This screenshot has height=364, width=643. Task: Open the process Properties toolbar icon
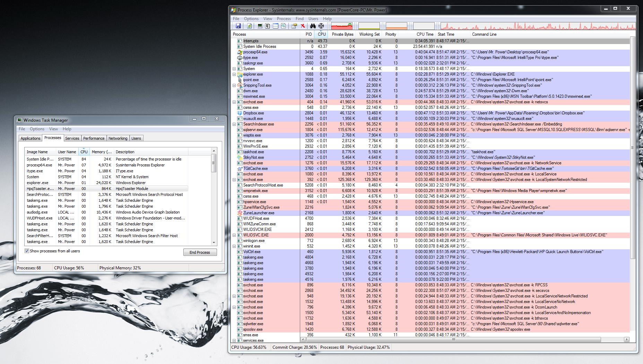[x=294, y=26]
